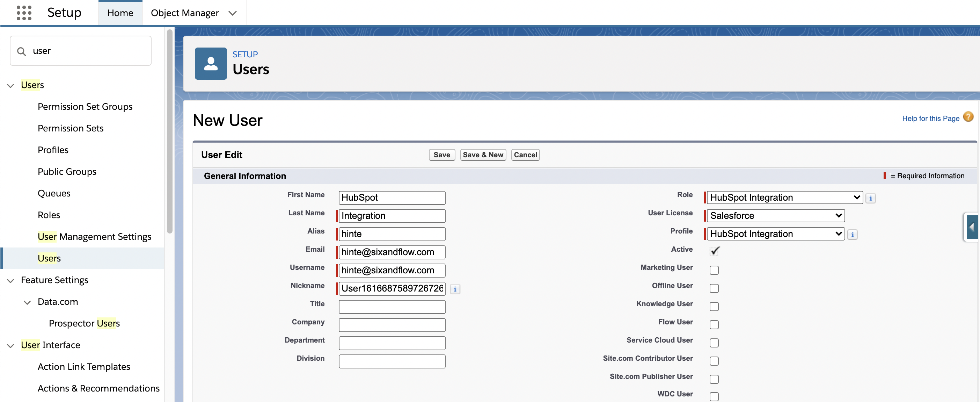Screen dimensions: 980x402
Task: Check the Flow User box
Action: click(x=714, y=325)
